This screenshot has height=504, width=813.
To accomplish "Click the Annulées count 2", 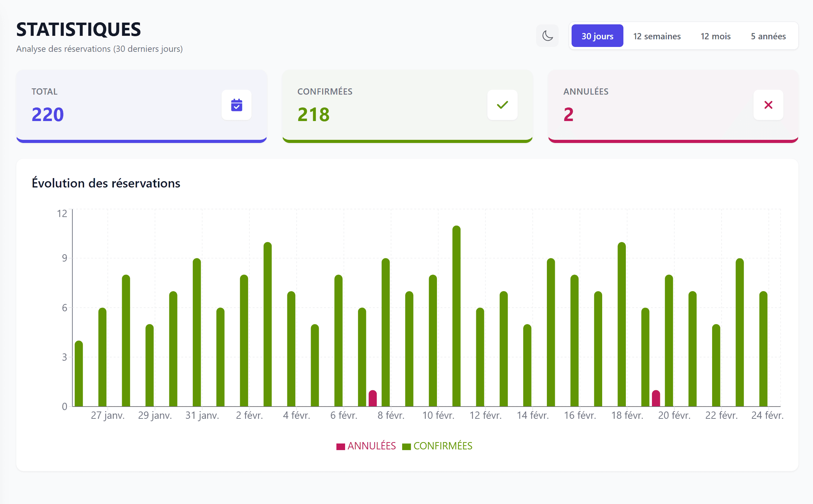I will [568, 114].
